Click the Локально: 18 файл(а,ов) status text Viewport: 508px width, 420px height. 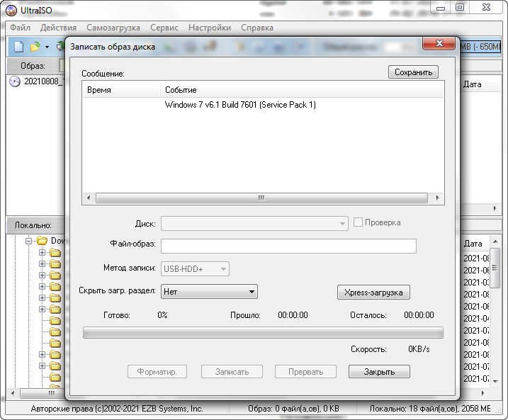point(429,409)
